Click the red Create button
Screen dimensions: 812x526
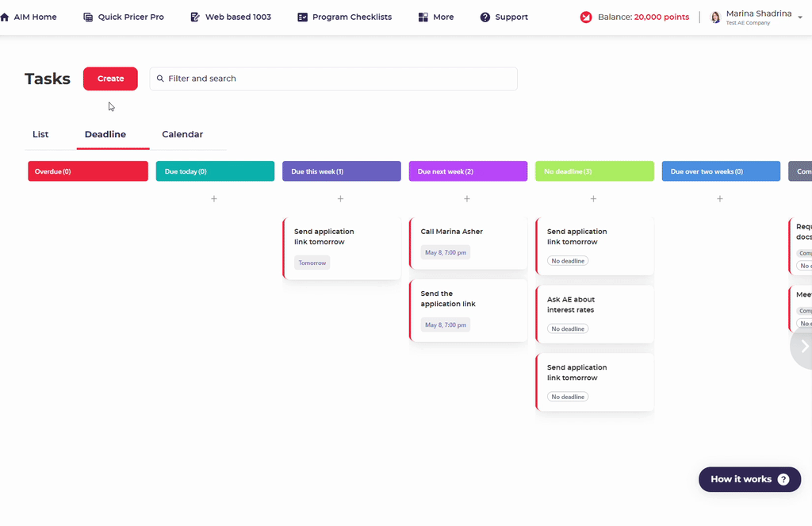click(110, 79)
